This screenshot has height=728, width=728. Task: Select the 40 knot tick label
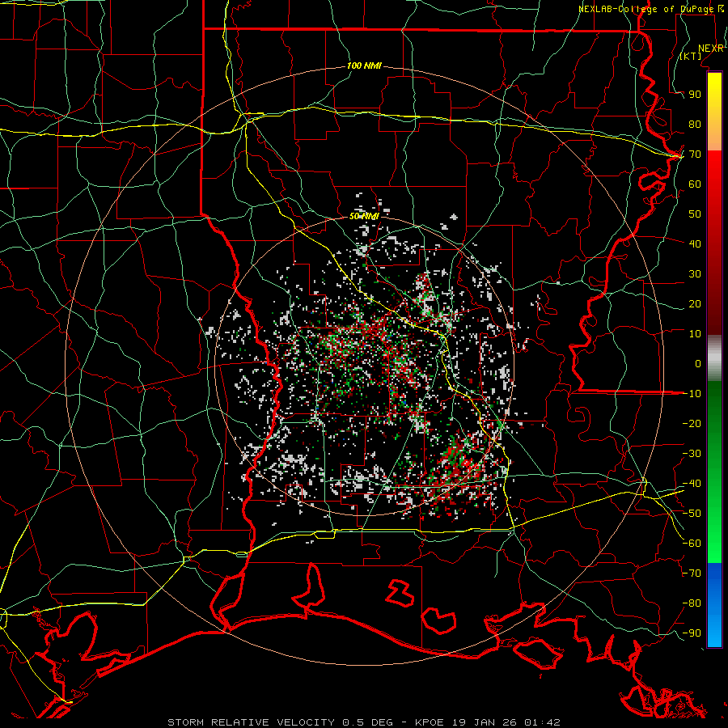695,243
